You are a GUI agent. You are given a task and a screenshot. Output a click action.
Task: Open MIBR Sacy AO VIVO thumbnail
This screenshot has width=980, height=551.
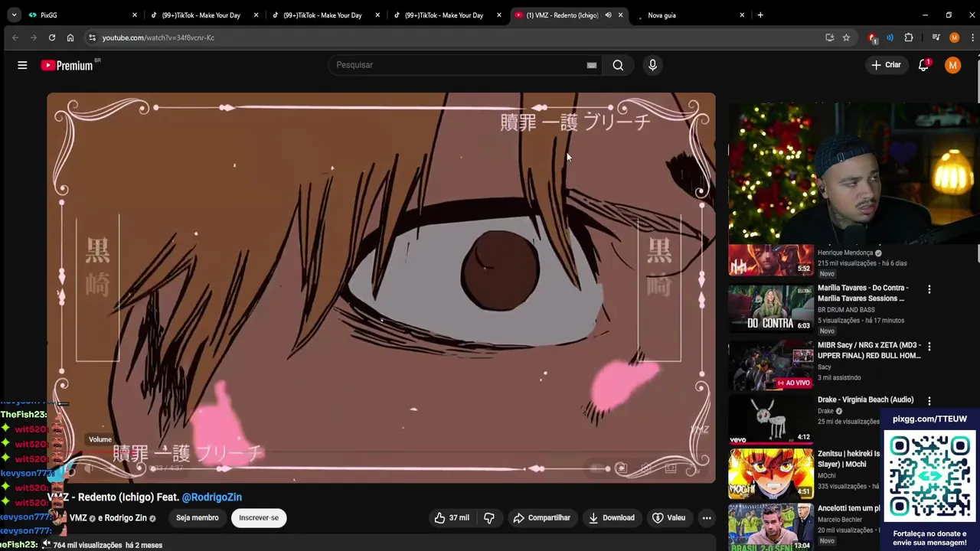771,366
